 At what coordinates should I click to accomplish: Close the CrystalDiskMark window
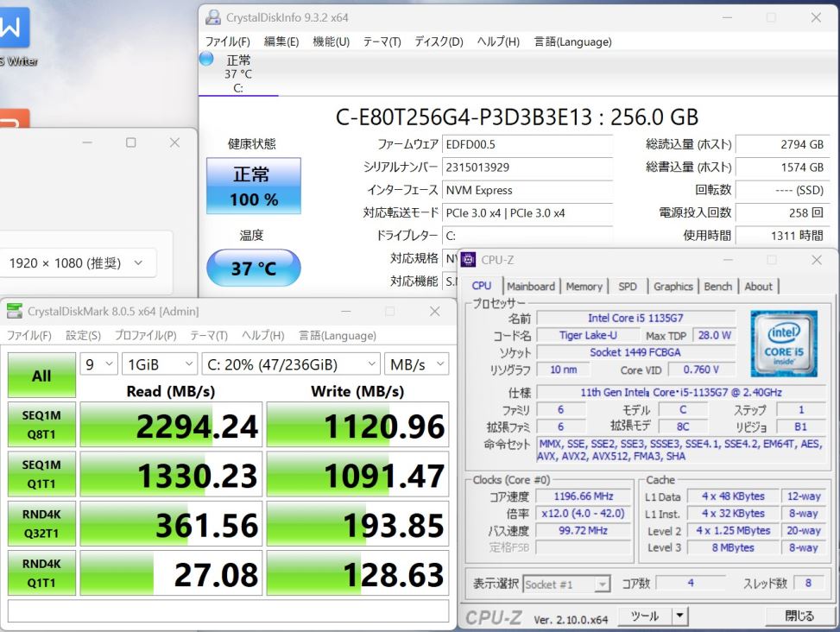(435, 311)
